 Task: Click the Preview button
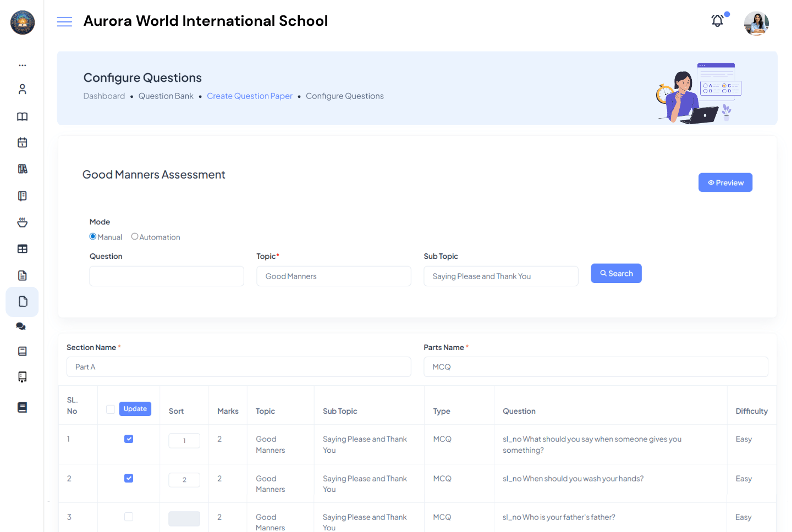pyautogui.click(x=725, y=182)
